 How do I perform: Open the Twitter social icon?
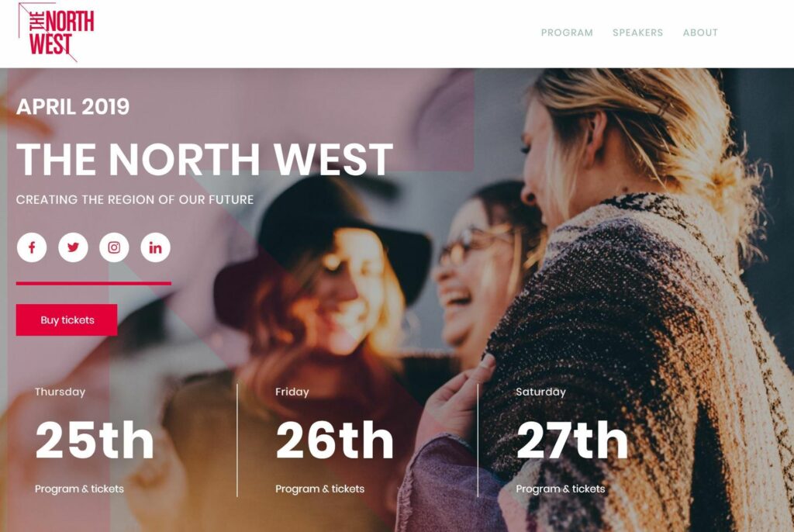coord(73,247)
